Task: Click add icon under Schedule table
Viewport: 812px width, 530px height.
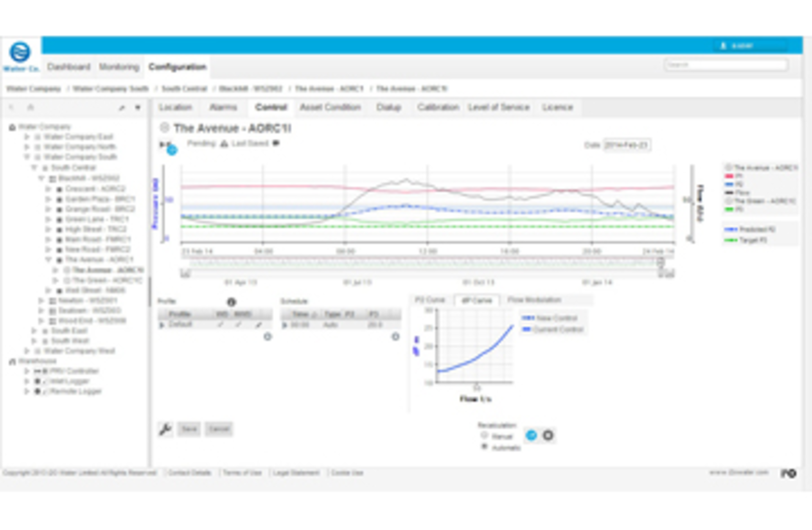Action: [395, 337]
